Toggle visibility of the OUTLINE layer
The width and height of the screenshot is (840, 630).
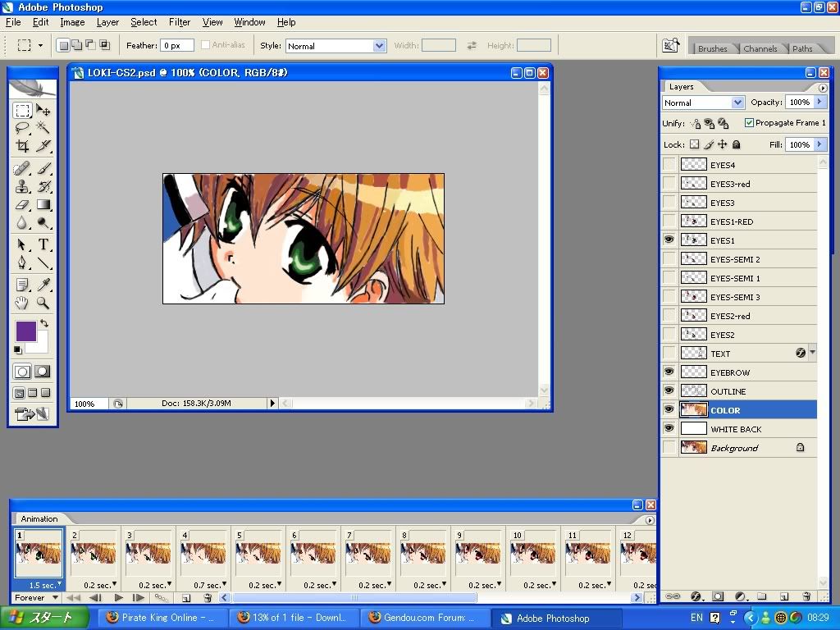pyautogui.click(x=669, y=391)
